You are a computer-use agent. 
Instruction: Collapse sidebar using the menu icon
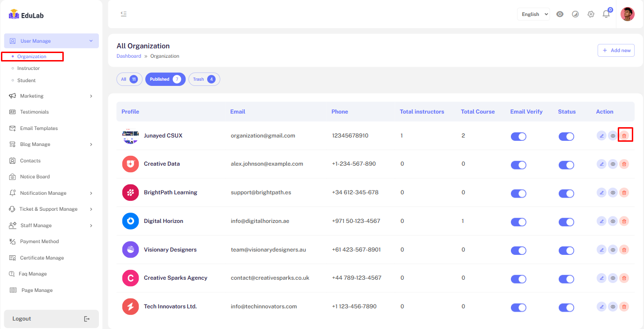pyautogui.click(x=124, y=14)
